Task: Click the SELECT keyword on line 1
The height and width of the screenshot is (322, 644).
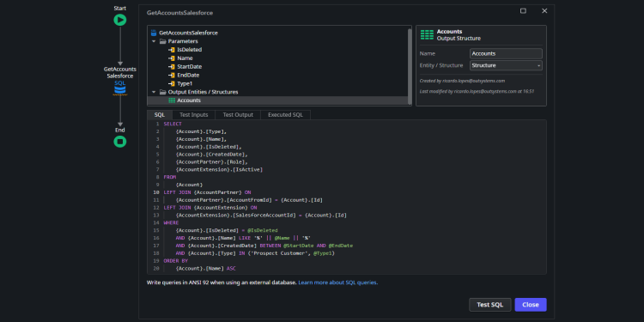Action: tap(173, 124)
